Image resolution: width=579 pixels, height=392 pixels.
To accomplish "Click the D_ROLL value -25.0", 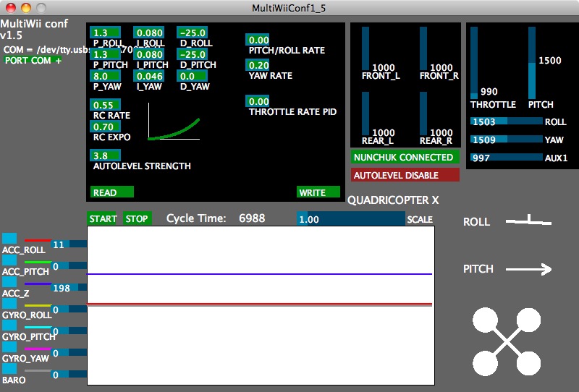I will pos(192,33).
